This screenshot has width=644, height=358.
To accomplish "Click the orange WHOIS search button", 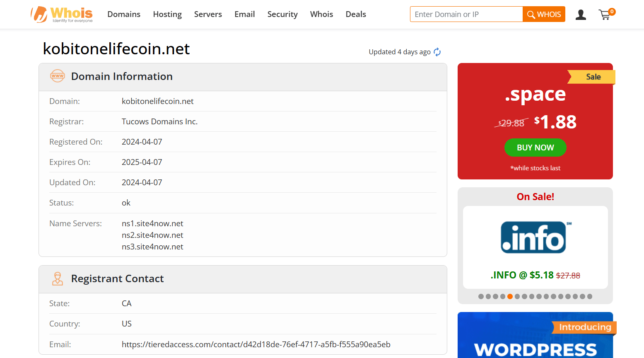I will (544, 14).
